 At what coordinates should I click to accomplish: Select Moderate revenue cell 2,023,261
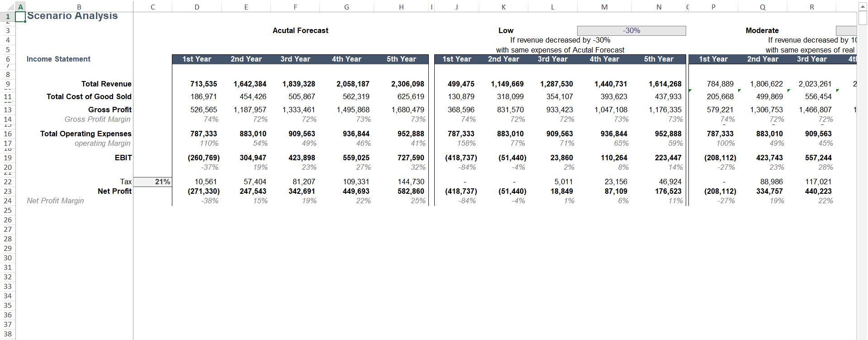tap(815, 84)
